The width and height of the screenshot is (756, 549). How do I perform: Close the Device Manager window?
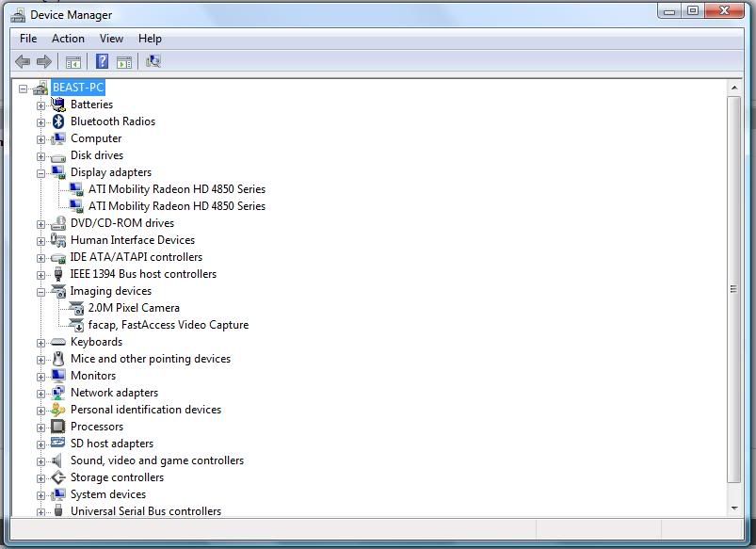point(724,10)
